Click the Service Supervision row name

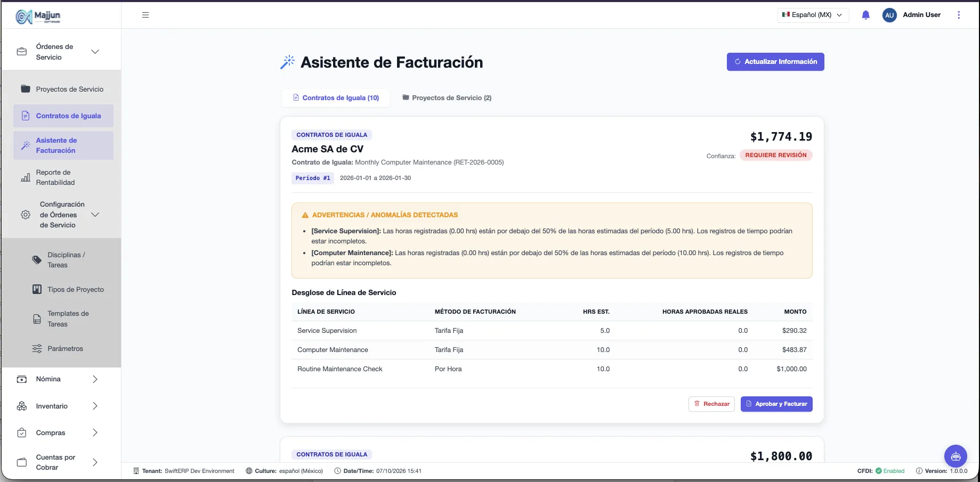(327, 331)
